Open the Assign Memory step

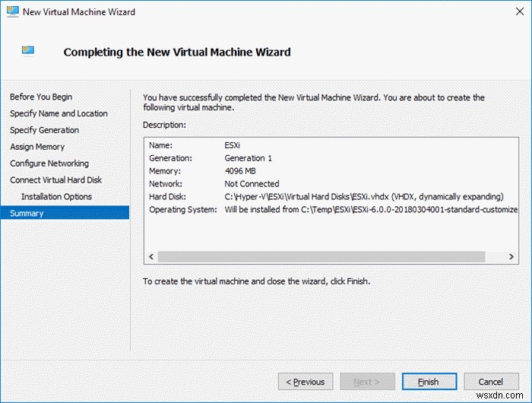(37, 147)
